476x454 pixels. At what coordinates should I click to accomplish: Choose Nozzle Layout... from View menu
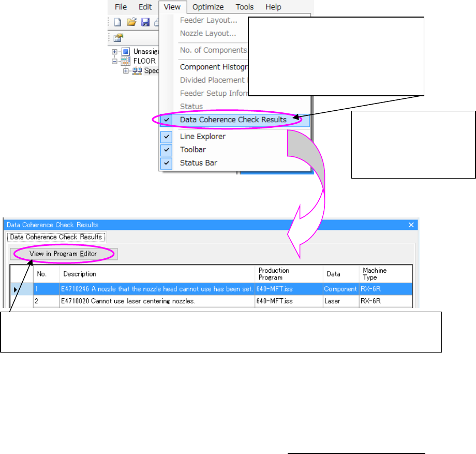pos(208,34)
